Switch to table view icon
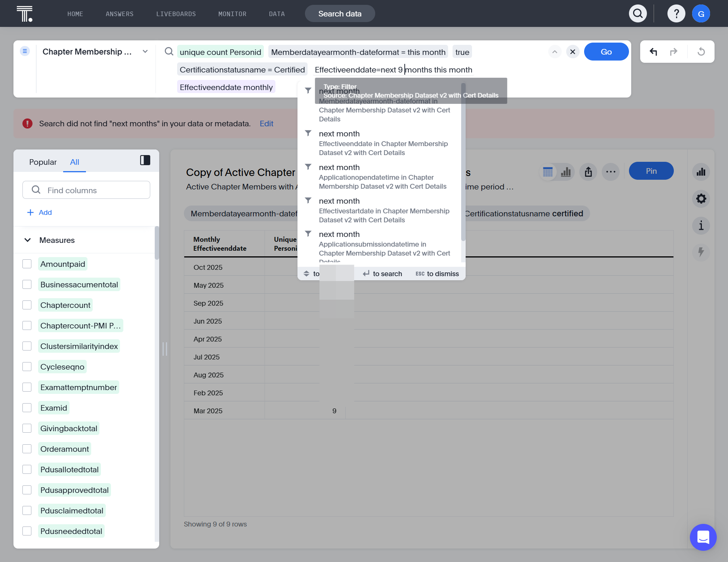The width and height of the screenshot is (728, 562). coord(548,172)
